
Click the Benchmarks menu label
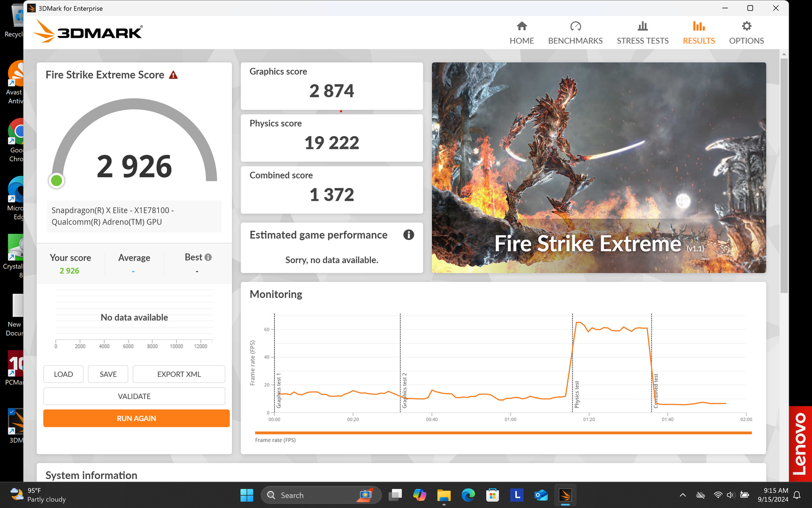coord(575,41)
